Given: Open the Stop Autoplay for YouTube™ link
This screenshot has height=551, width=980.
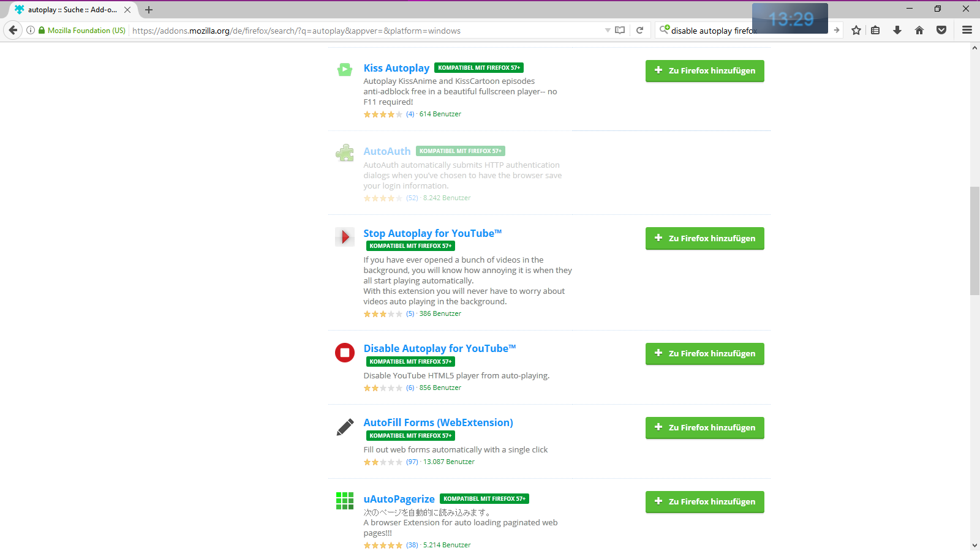Looking at the screenshot, I should (432, 233).
